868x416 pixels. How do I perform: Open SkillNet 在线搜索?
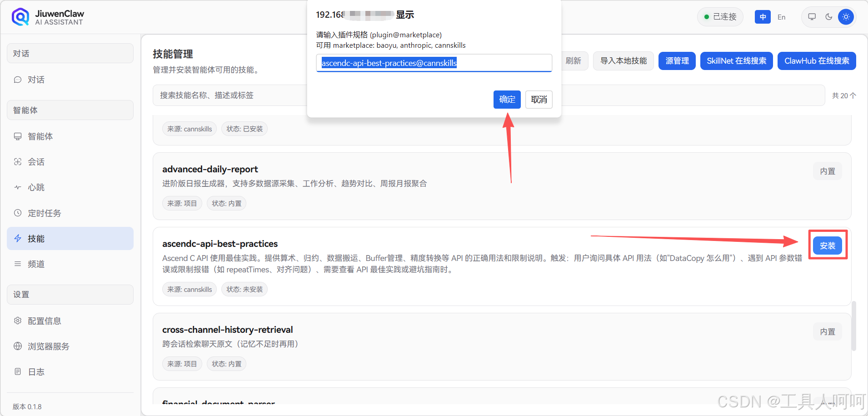[737, 61]
